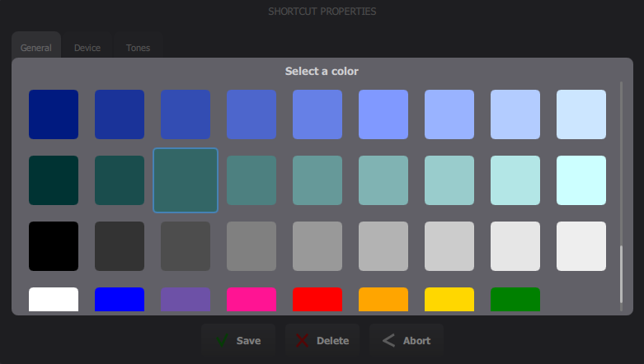Select the seventh lighter gray swatch
This screenshot has width=644, height=364.
(449, 246)
